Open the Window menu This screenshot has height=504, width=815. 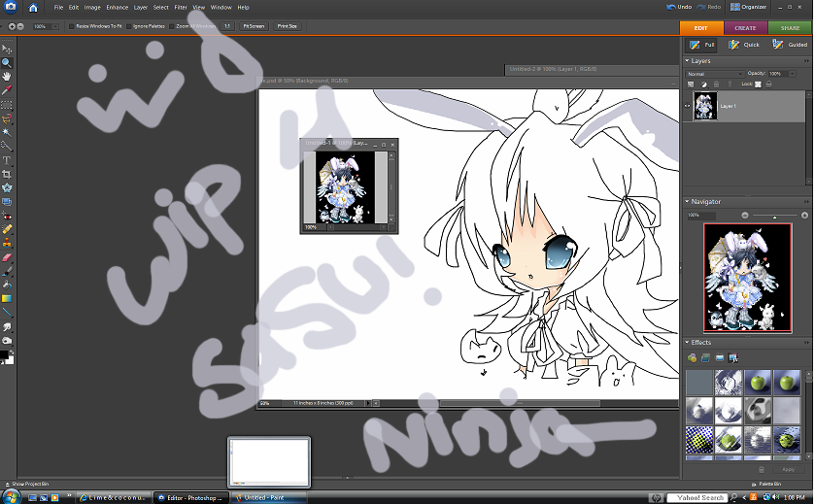[x=221, y=7]
